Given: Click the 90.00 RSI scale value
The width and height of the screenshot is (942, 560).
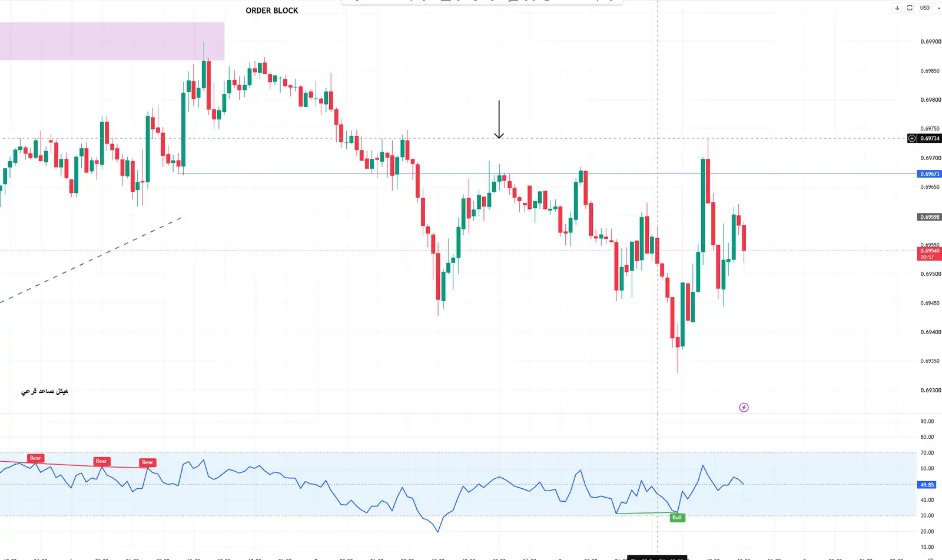Looking at the screenshot, I should (x=927, y=422).
